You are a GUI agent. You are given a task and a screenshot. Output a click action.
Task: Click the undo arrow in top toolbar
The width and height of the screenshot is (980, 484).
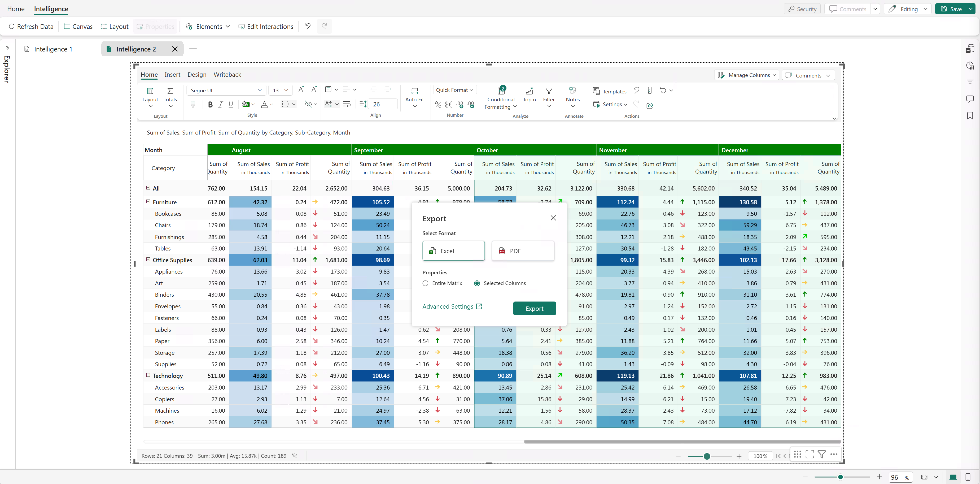tap(308, 26)
